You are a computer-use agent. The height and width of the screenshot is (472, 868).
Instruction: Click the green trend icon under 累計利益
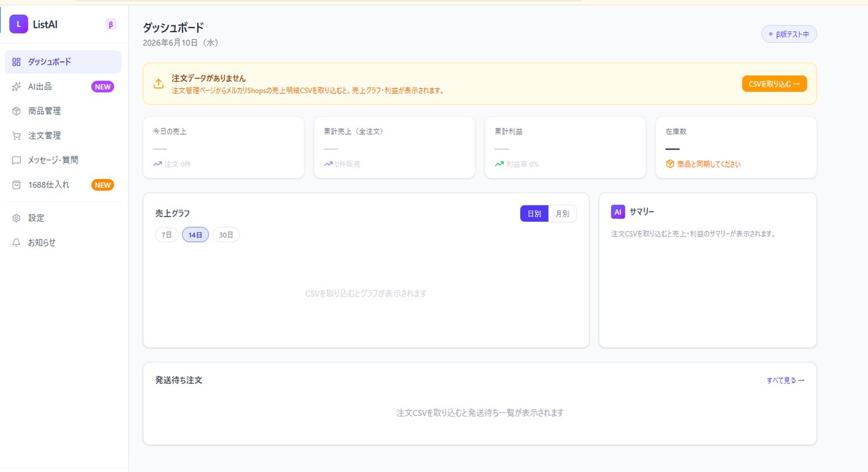[x=499, y=164]
